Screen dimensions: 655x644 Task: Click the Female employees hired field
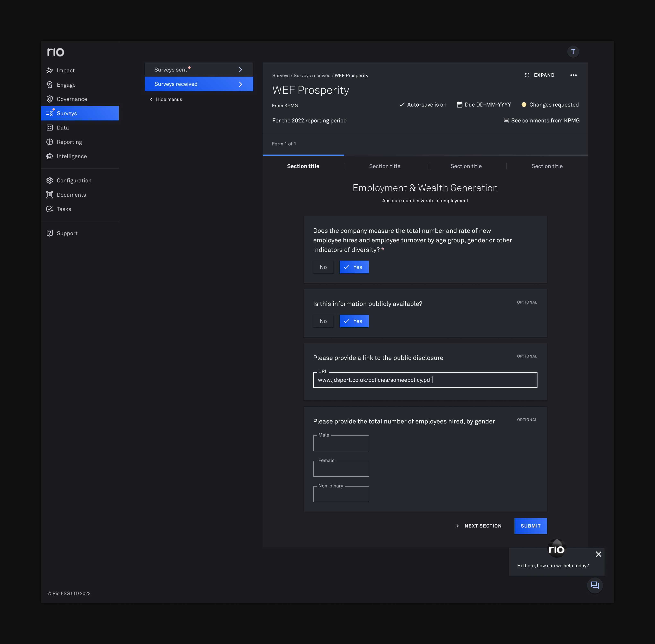341,468
